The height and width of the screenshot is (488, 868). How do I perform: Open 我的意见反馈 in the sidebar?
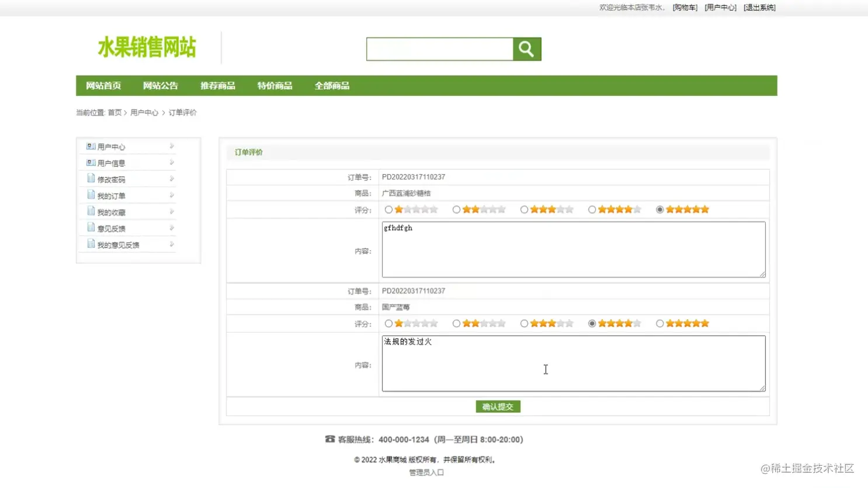point(118,245)
